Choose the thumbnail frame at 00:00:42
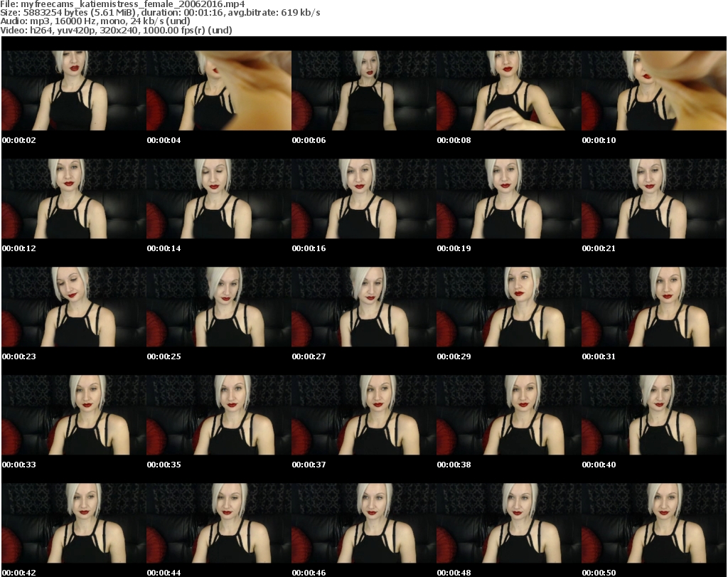The width and height of the screenshot is (728, 577). [x=74, y=523]
